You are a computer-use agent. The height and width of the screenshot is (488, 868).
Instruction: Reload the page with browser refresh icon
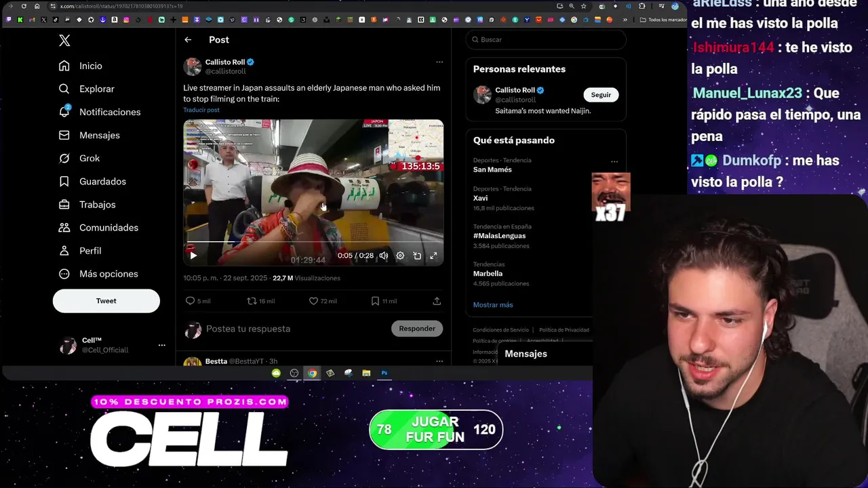[x=24, y=6]
